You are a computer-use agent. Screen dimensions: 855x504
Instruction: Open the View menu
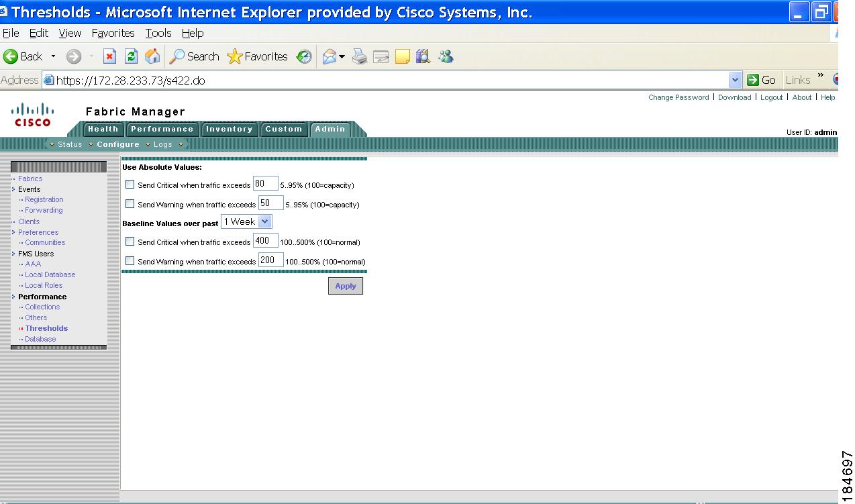70,33
